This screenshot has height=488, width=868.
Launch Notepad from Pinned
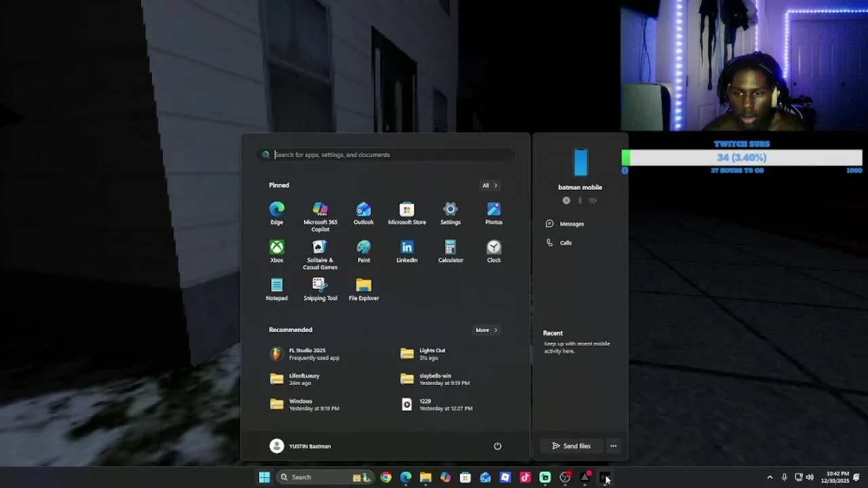pyautogui.click(x=277, y=289)
